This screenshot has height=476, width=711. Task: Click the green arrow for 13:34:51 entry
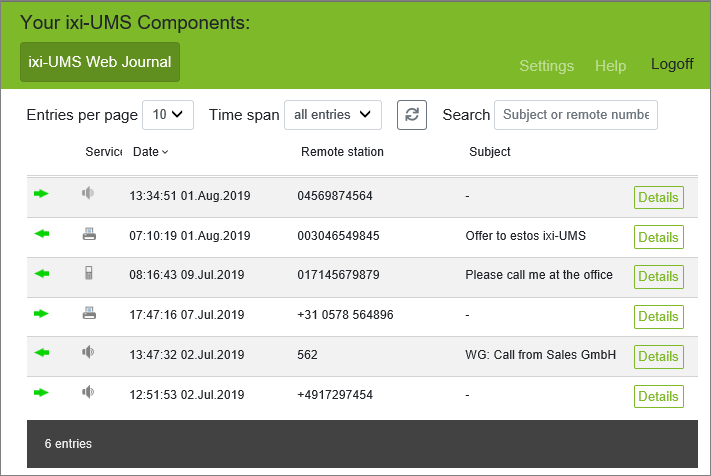point(41,194)
